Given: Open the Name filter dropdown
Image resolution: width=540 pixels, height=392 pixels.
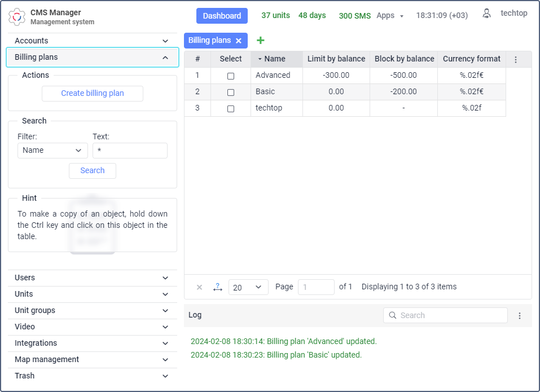Looking at the screenshot, I should tap(52, 151).
